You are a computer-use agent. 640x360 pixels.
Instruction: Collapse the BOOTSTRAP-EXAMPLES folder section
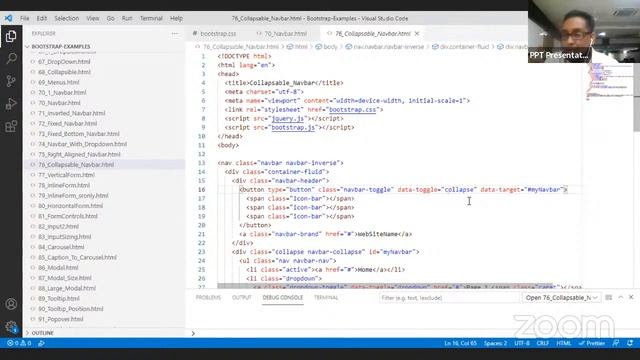point(60,47)
